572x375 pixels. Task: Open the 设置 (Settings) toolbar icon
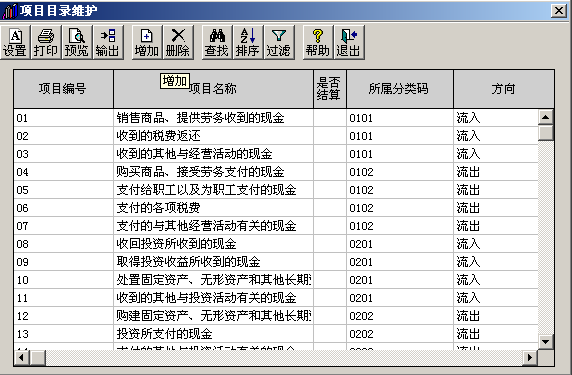[x=15, y=42]
